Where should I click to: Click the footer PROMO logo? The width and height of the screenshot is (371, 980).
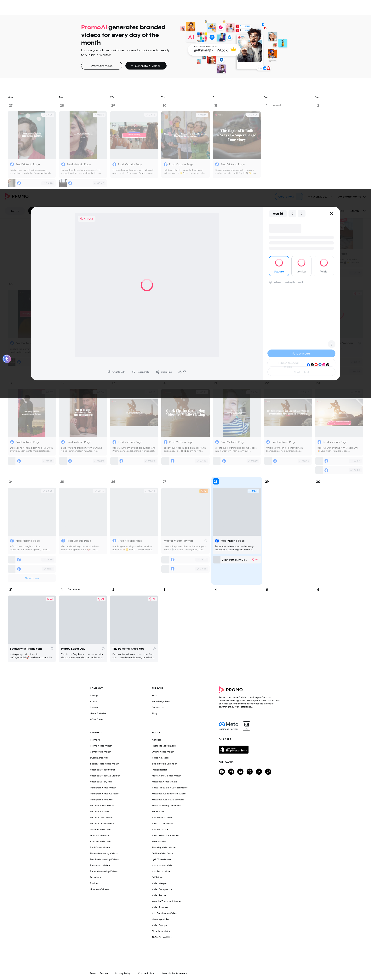pyautogui.click(x=231, y=690)
